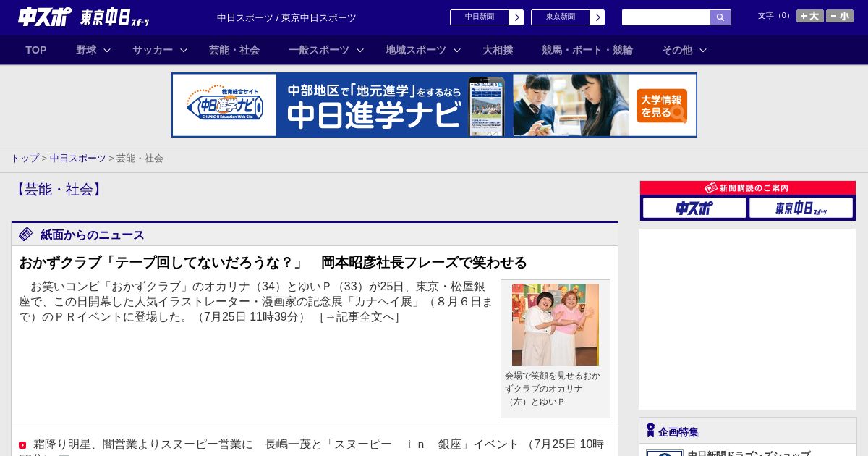Open the 一般スポーツ navigation menu

(319, 50)
